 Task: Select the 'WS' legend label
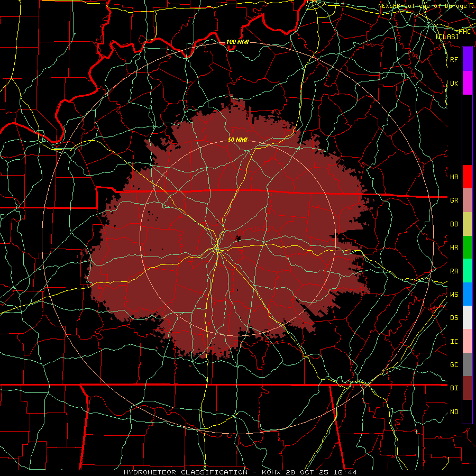tap(454, 295)
